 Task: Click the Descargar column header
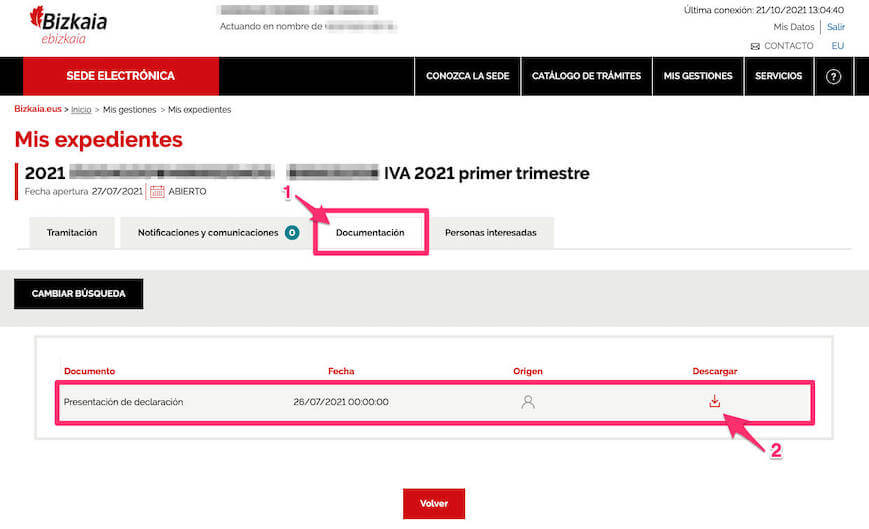714,371
